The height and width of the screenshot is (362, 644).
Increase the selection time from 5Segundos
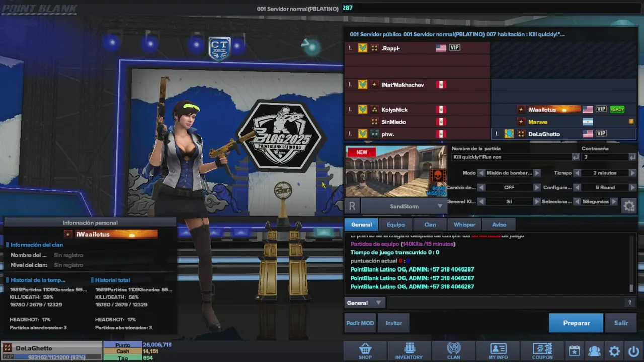[614, 201]
